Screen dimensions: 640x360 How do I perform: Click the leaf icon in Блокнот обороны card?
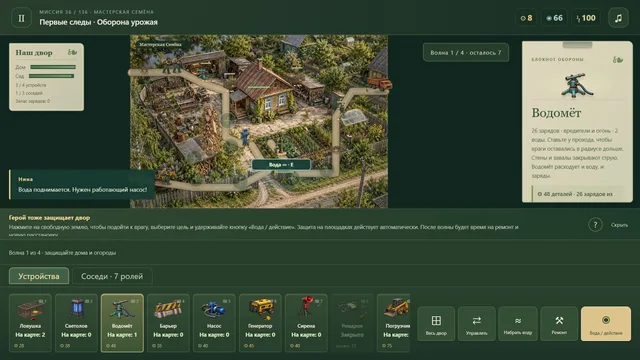[618, 60]
